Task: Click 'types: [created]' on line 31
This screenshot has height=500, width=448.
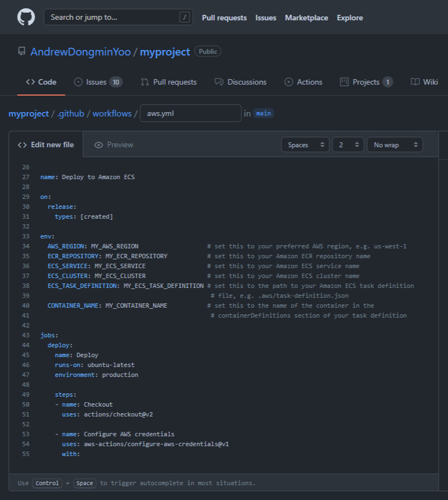Action: click(84, 216)
